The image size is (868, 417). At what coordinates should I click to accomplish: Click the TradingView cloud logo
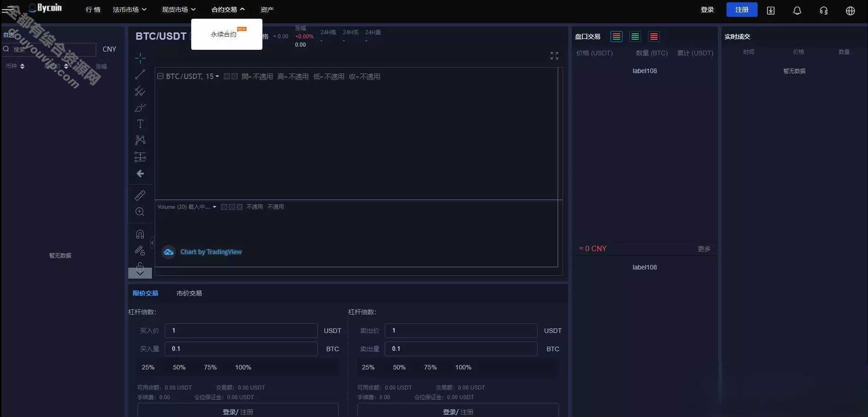(169, 252)
